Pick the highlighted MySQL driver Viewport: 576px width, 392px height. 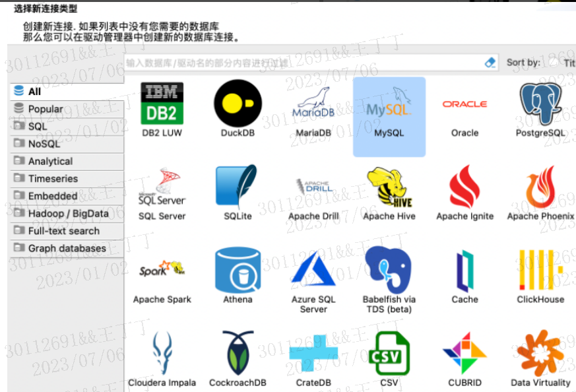(x=389, y=117)
